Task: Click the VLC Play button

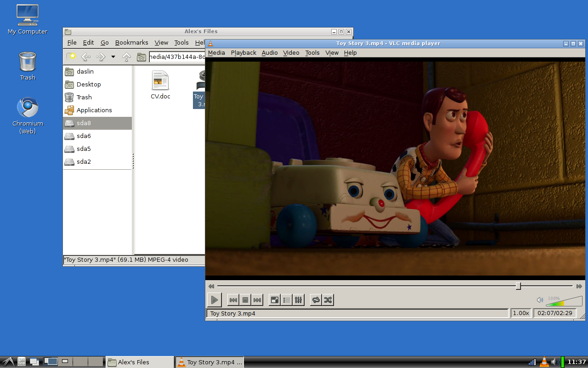Action: click(214, 300)
